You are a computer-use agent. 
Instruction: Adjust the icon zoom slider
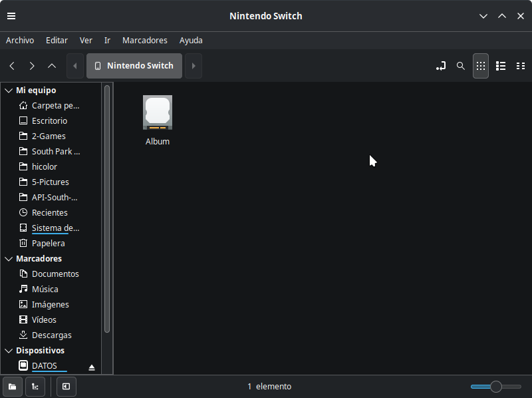click(x=496, y=387)
